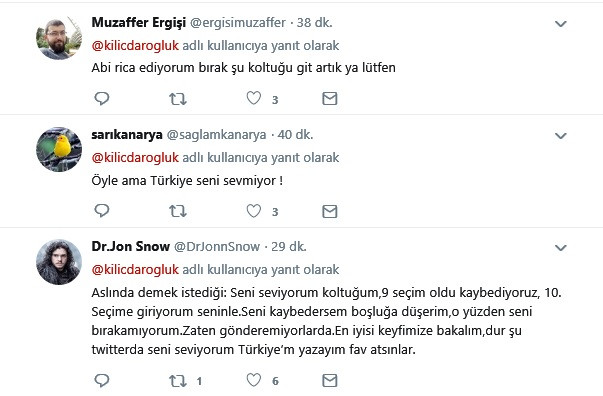Like Muzaffer Ergişi's tweet
Viewport: 603px width, 396px height.
[254, 98]
